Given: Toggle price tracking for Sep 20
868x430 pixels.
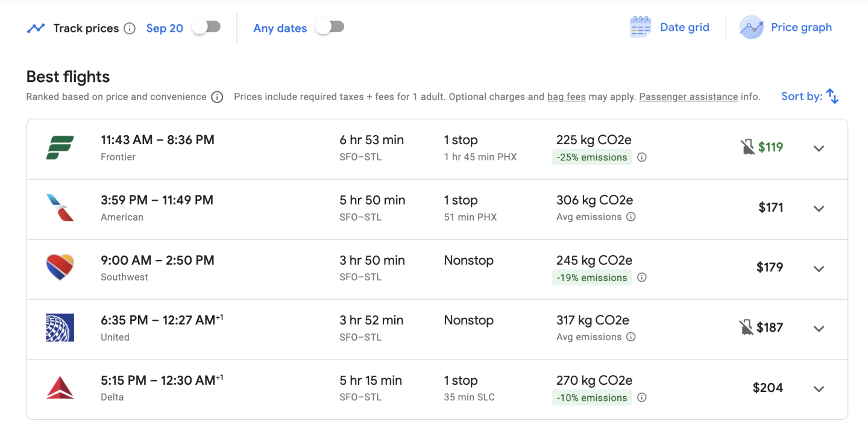Looking at the screenshot, I should (x=206, y=27).
